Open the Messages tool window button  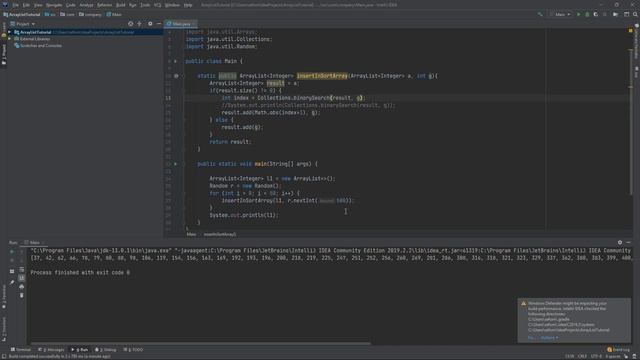point(51,350)
